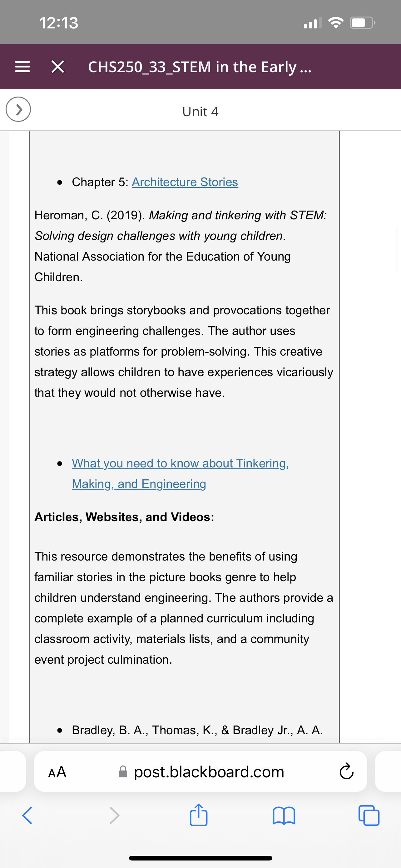Tap the battery indicator in status bar
The image size is (401, 868).
coord(363,23)
